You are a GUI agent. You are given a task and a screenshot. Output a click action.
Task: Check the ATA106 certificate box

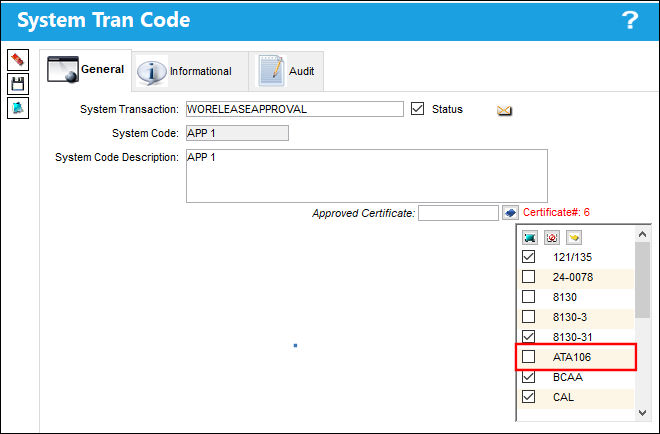click(x=529, y=357)
